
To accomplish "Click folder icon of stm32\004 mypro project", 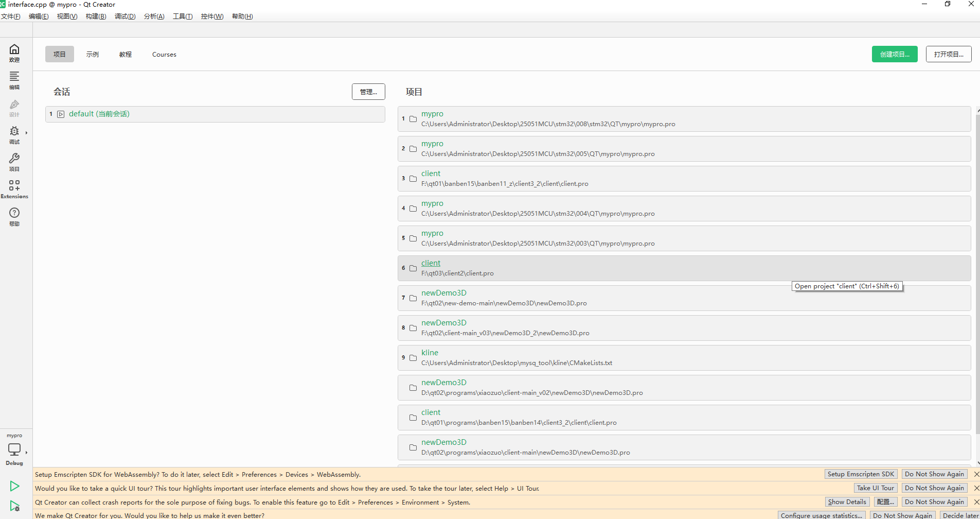I will click(413, 209).
